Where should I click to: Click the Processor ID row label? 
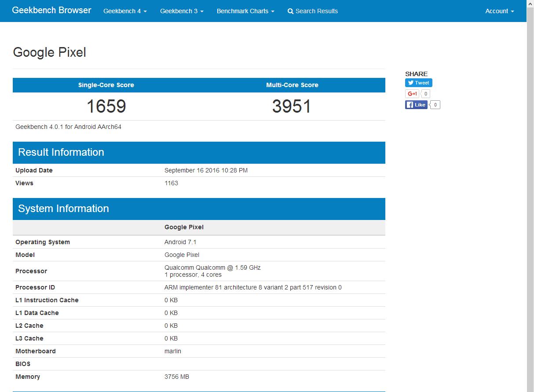[x=35, y=287]
